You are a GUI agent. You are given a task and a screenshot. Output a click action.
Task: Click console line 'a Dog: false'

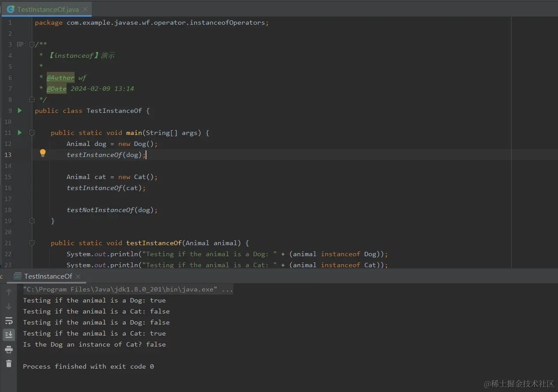click(96, 322)
